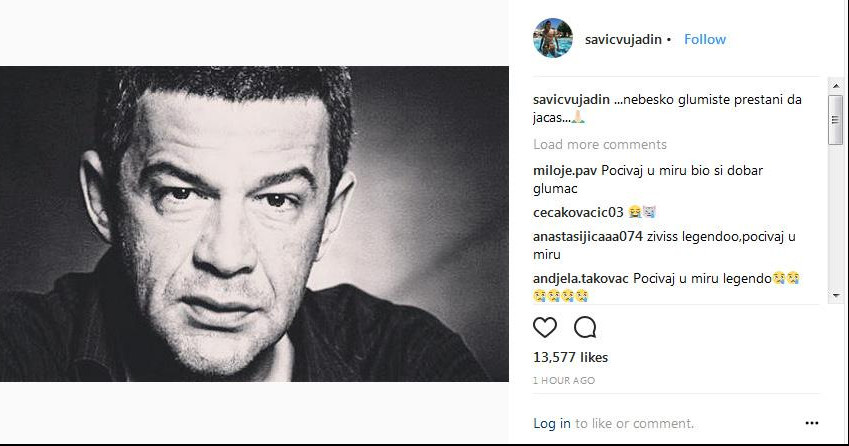
Task: Click the caption author savicvujadin link
Action: (x=571, y=99)
